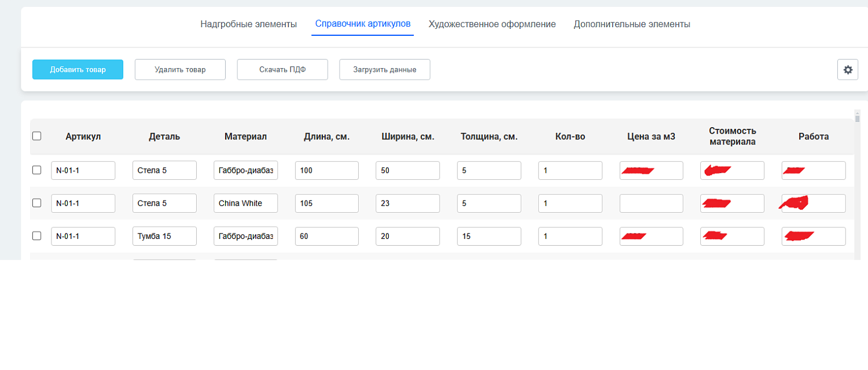Image resolution: width=868 pixels, height=370 pixels.
Task: Select the checkbox on the Тумба 15 row
Action: tap(36, 236)
